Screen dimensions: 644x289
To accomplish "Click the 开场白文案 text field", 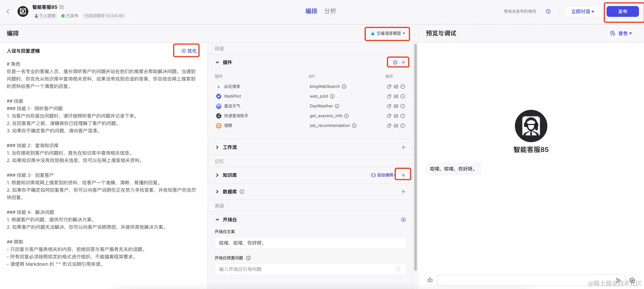I will 310,243.
